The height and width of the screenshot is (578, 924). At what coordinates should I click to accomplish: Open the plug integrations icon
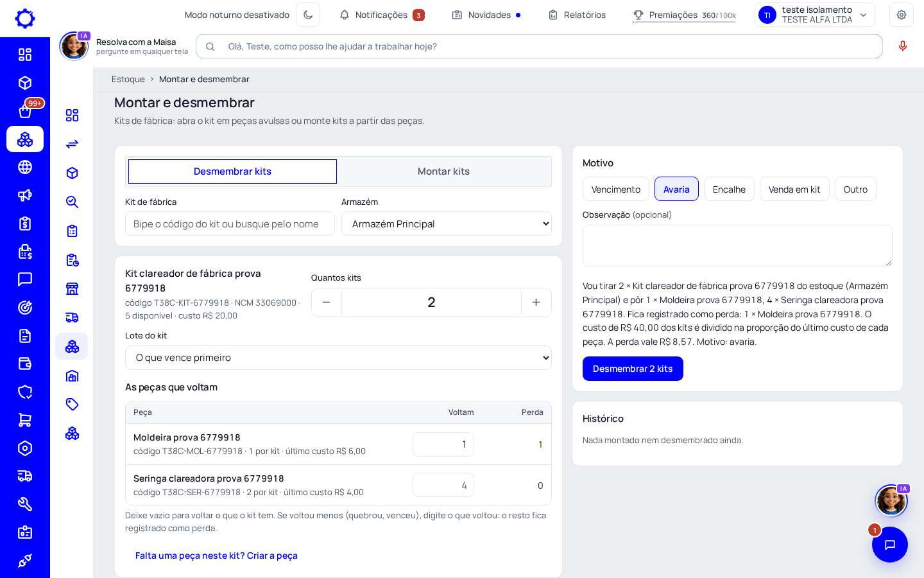[x=25, y=561]
